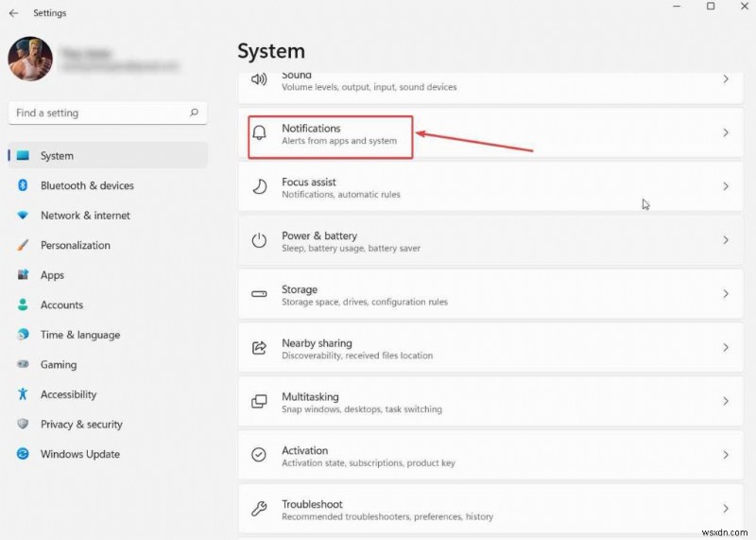Click the Nearby sharing icon

pyautogui.click(x=259, y=347)
